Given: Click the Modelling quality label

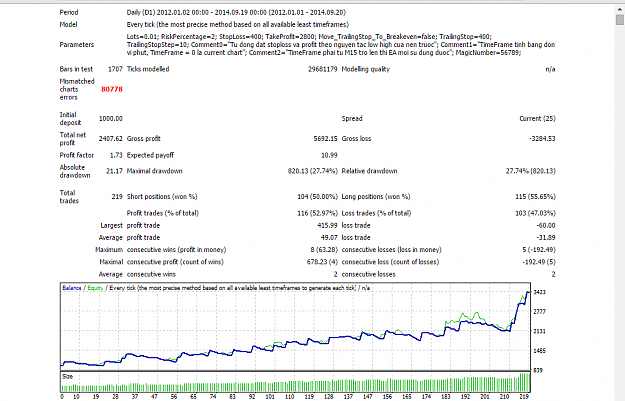Looking at the screenshot, I should point(366,69).
